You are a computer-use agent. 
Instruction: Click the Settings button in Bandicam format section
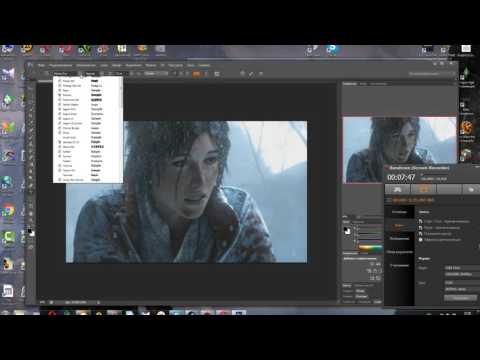(x=461, y=298)
